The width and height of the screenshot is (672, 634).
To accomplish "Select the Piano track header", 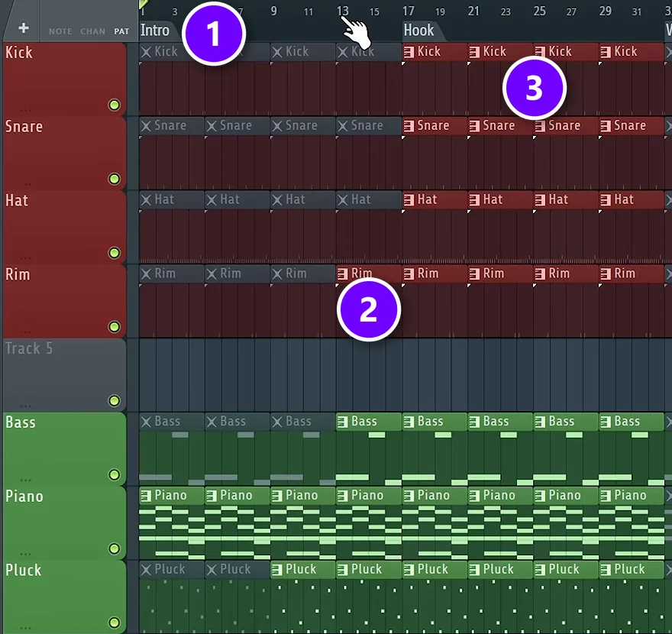I will 64,522.
